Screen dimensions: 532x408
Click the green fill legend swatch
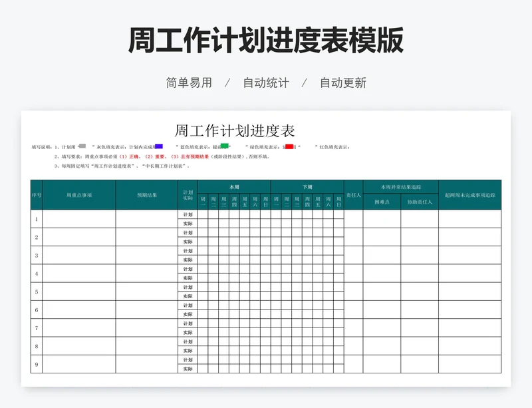(x=224, y=146)
